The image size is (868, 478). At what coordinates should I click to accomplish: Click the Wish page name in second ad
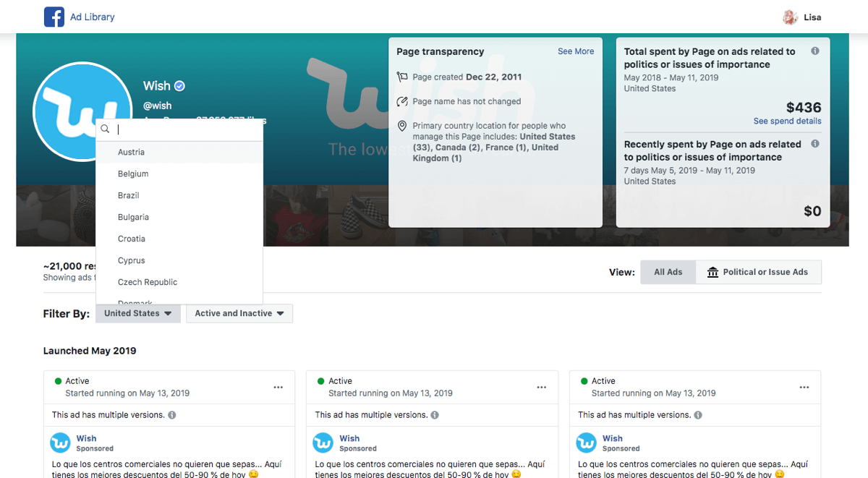click(x=349, y=438)
